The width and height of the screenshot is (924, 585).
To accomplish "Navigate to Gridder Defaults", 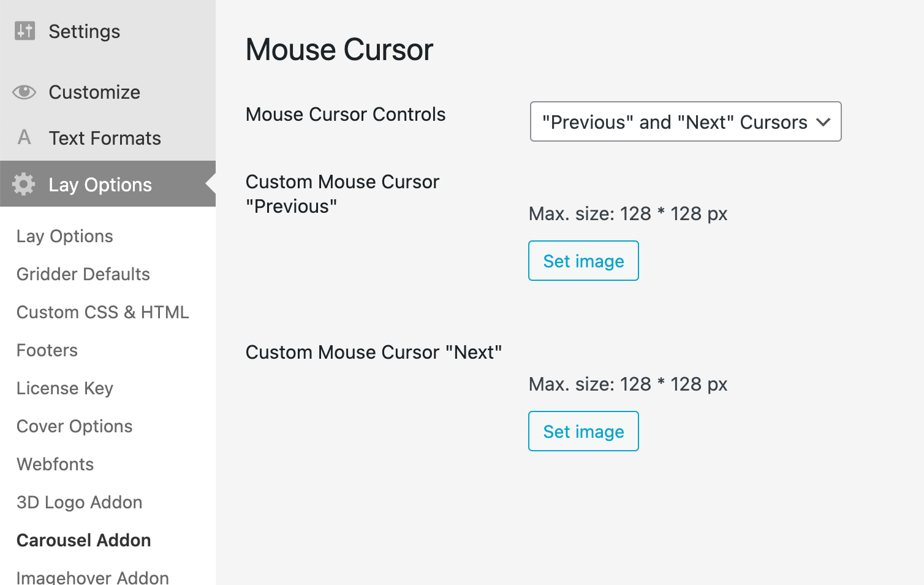I will point(83,275).
